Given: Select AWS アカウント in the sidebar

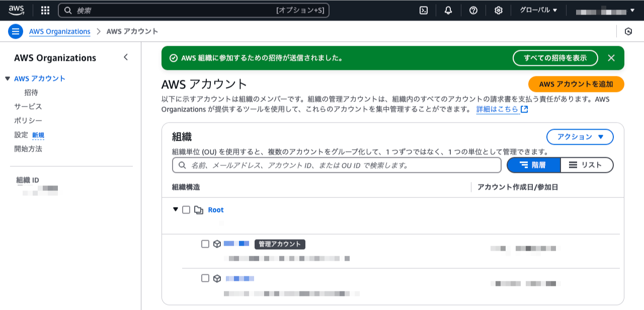Looking at the screenshot, I should coord(40,78).
